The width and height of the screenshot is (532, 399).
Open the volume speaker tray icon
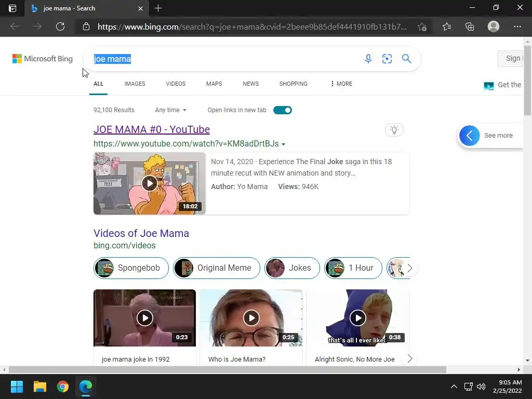pos(481,387)
